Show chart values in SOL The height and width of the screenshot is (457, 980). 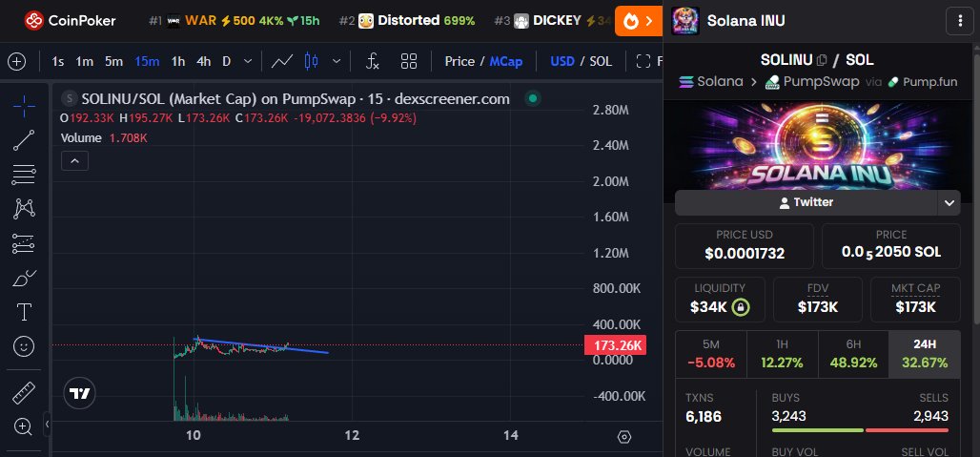pos(601,61)
